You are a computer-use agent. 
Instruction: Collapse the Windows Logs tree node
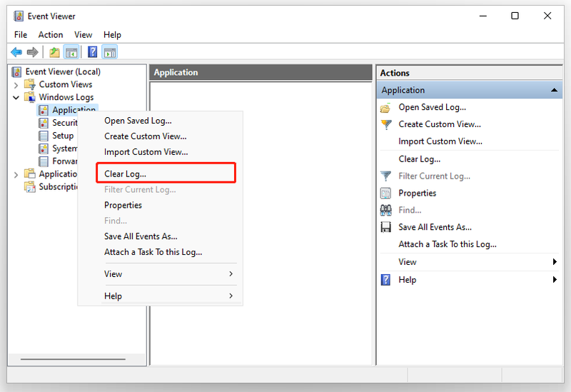(16, 98)
